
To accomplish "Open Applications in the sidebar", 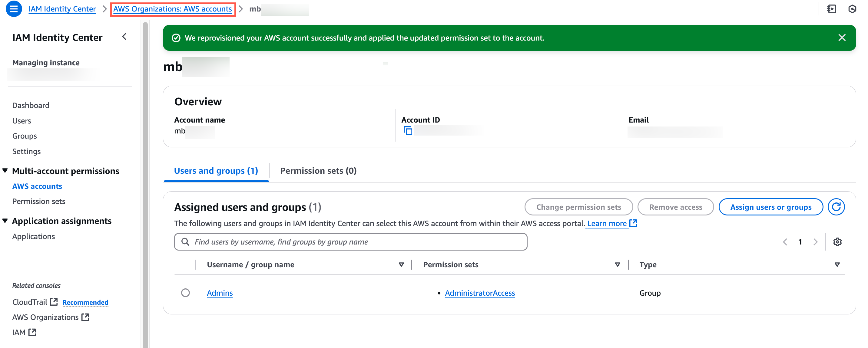I will pos(33,236).
